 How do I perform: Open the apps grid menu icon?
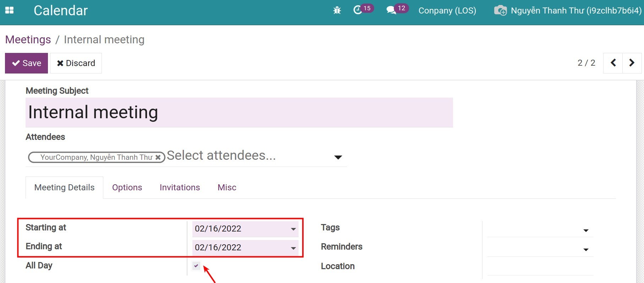10,10
